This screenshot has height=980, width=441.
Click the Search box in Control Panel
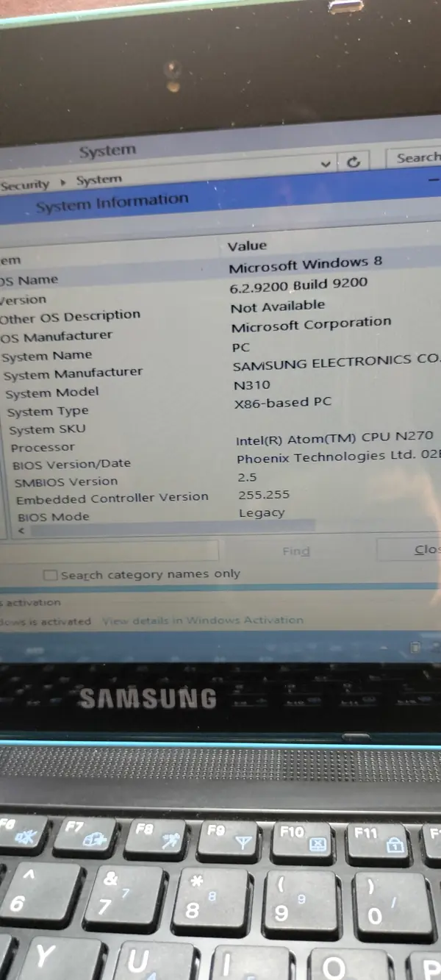(x=415, y=158)
